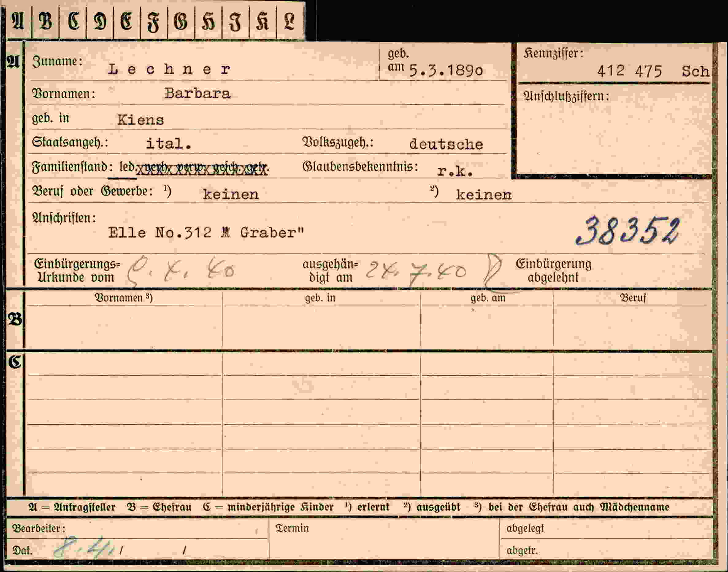Click the Anschlußziffern label
The image size is (728, 572).
pyautogui.click(x=566, y=96)
